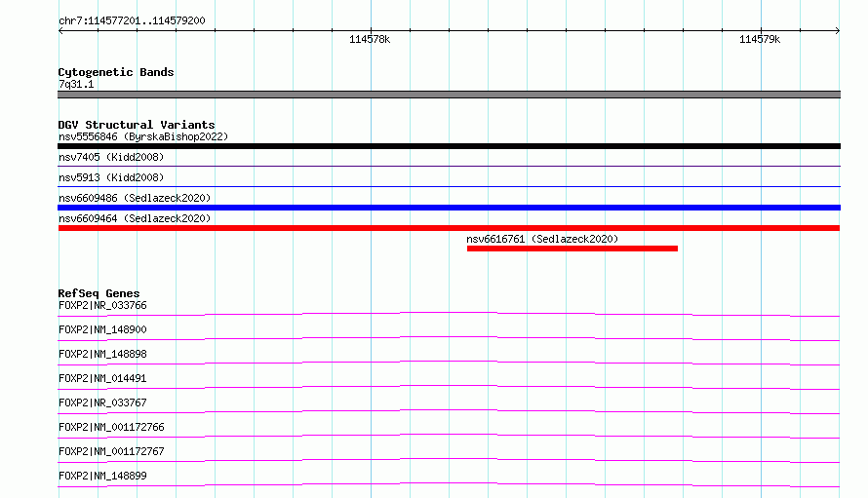Click the right arrowhead of the ruler
The height and width of the screenshot is (498, 868).
pyautogui.click(x=838, y=30)
